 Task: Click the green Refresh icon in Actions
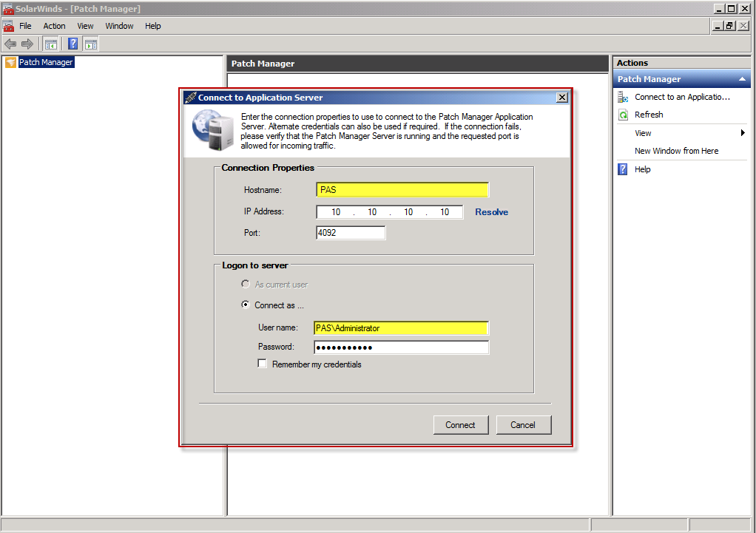point(623,115)
